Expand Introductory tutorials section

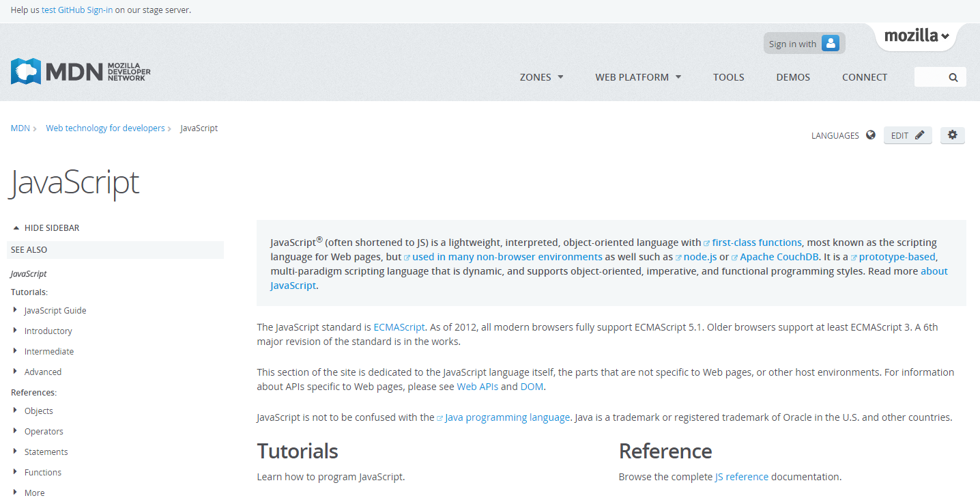(16, 331)
